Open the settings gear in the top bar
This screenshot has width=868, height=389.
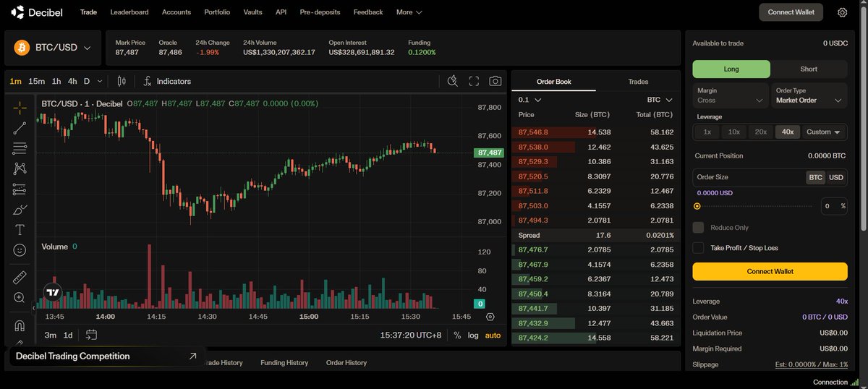click(842, 12)
